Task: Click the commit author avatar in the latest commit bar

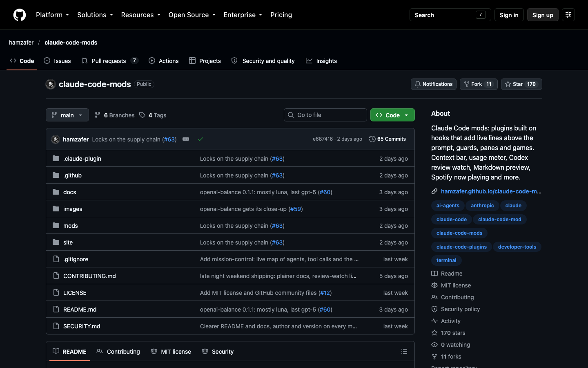Action: click(x=56, y=139)
